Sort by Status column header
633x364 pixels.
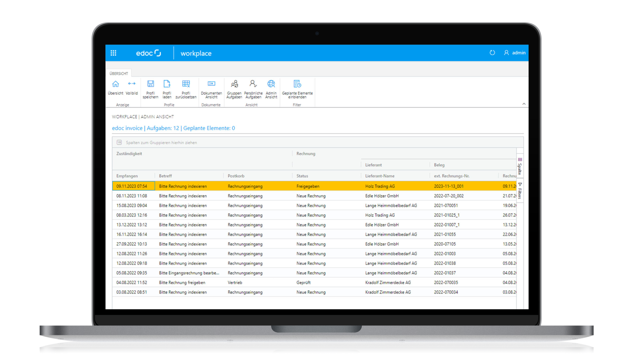click(x=327, y=176)
